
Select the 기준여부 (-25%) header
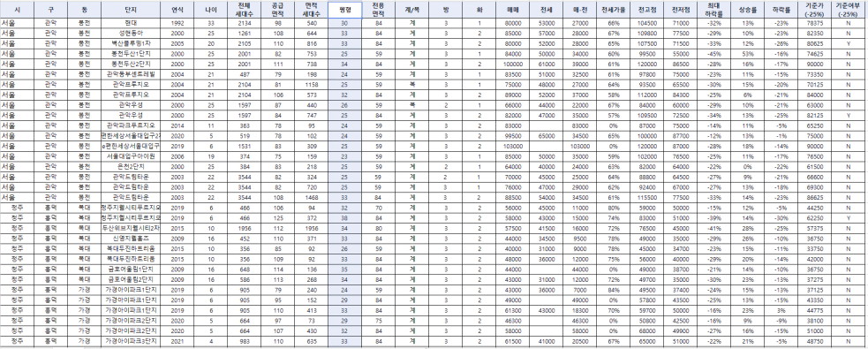[848, 10]
